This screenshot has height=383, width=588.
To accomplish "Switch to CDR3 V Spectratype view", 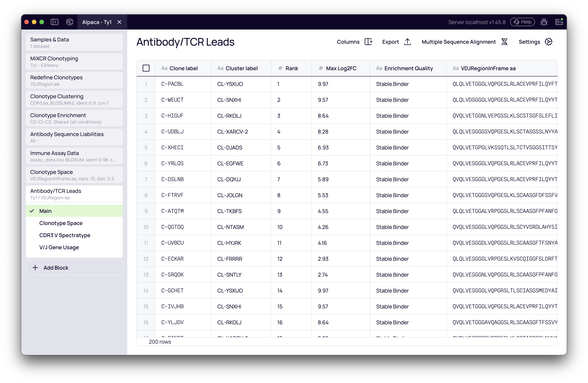I will (x=65, y=235).
